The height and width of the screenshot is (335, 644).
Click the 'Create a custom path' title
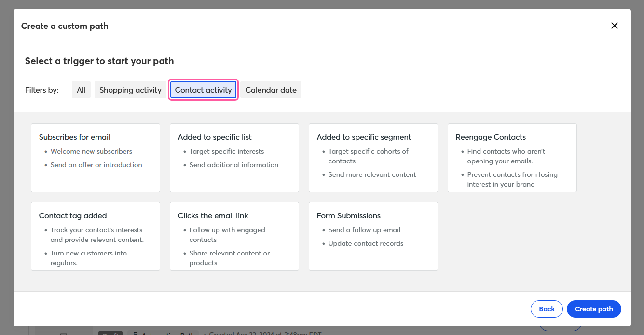click(65, 26)
